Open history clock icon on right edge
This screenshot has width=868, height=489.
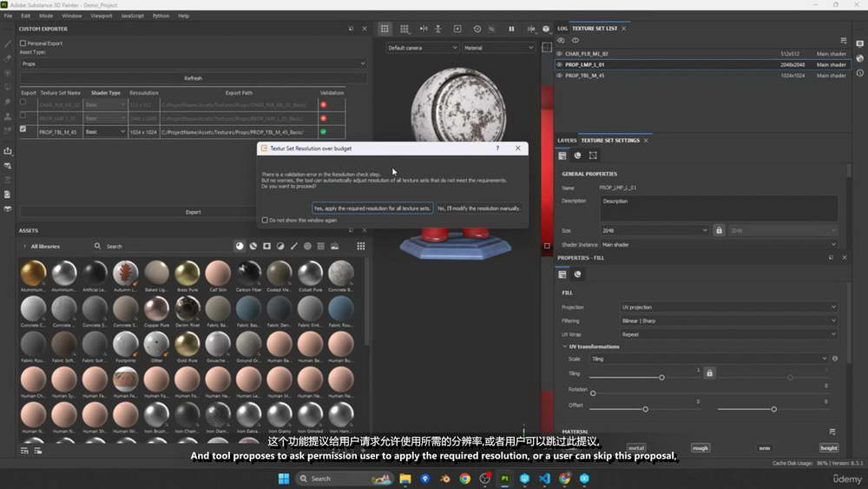click(x=859, y=73)
